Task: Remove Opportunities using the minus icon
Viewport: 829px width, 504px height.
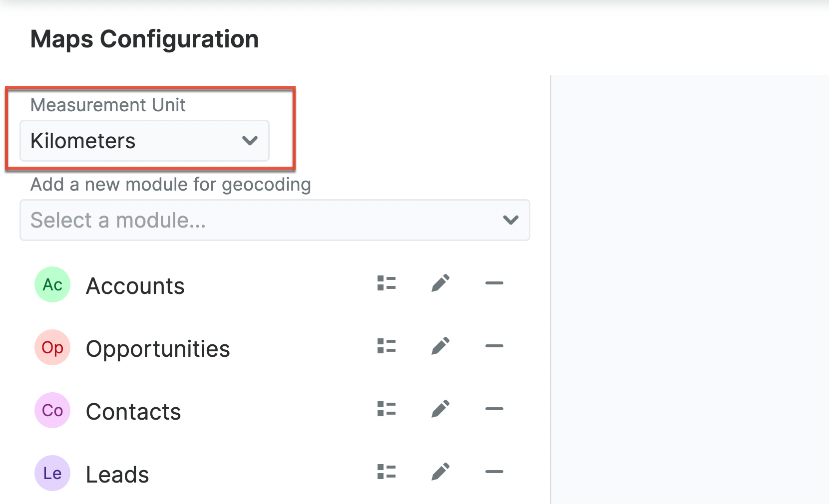Action: click(x=494, y=346)
